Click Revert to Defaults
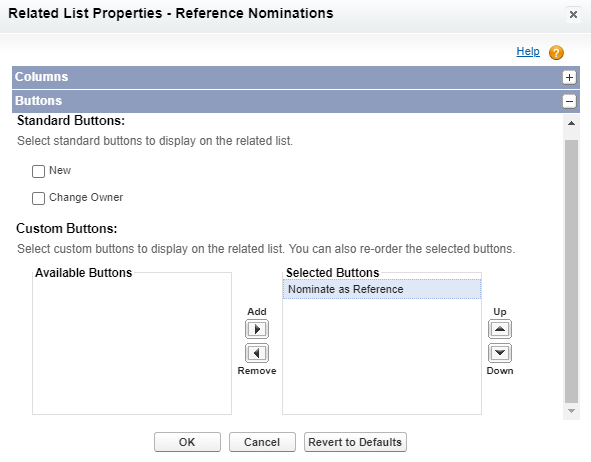 coord(355,442)
